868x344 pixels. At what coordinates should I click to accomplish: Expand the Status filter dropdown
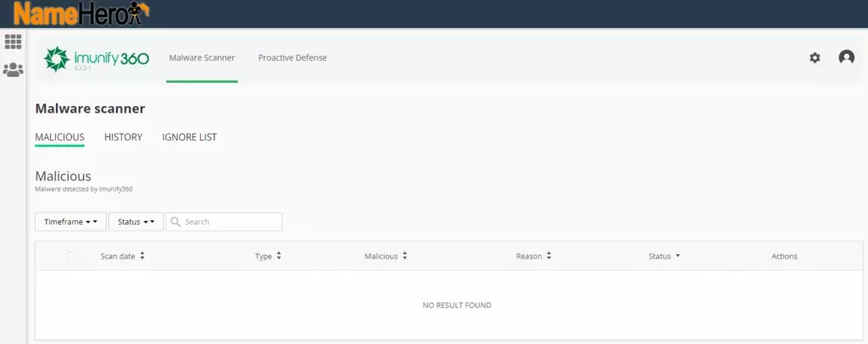coord(136,222)
